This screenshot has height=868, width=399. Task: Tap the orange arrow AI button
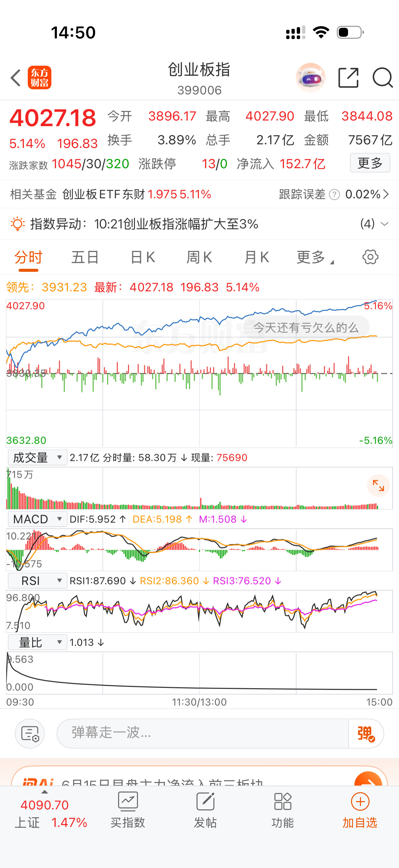(368, 779)
